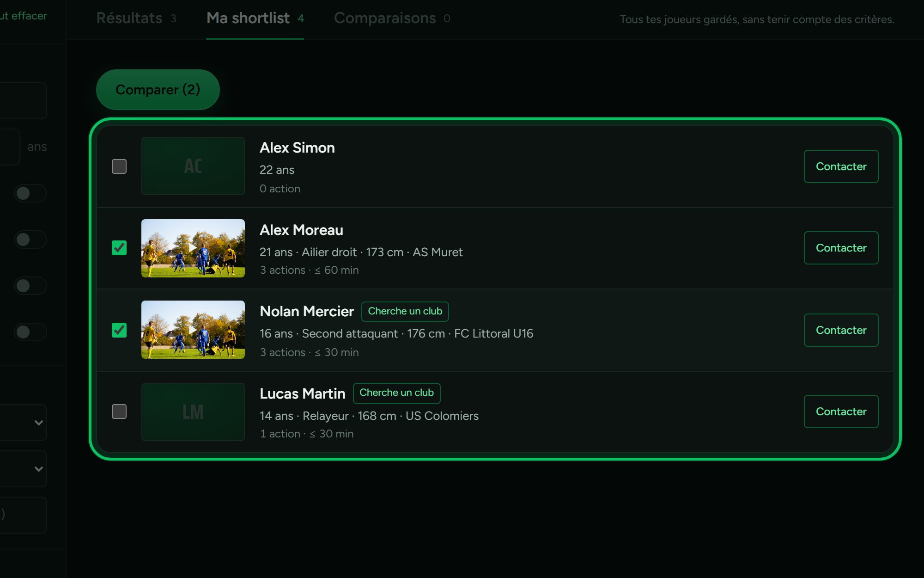Click '16 ans · Second attaquant · 176 cm · FC Littoral U16'
Viewport: 924px width, 578px height.
[396, 333]
